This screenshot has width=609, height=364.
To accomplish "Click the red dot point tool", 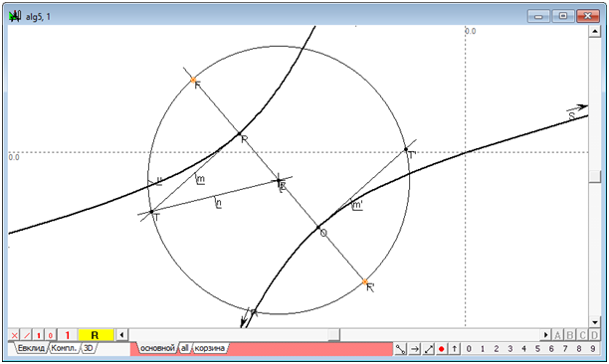I will 441,349.
